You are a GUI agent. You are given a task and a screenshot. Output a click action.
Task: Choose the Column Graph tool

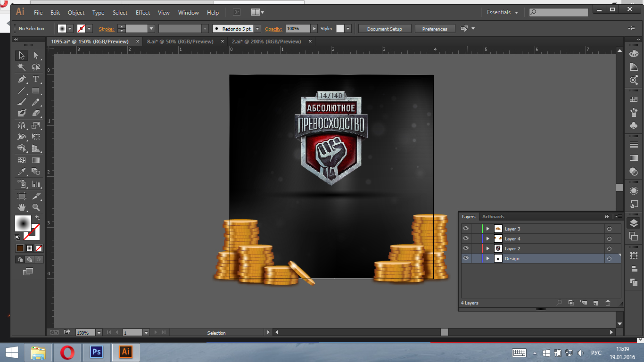36,184
